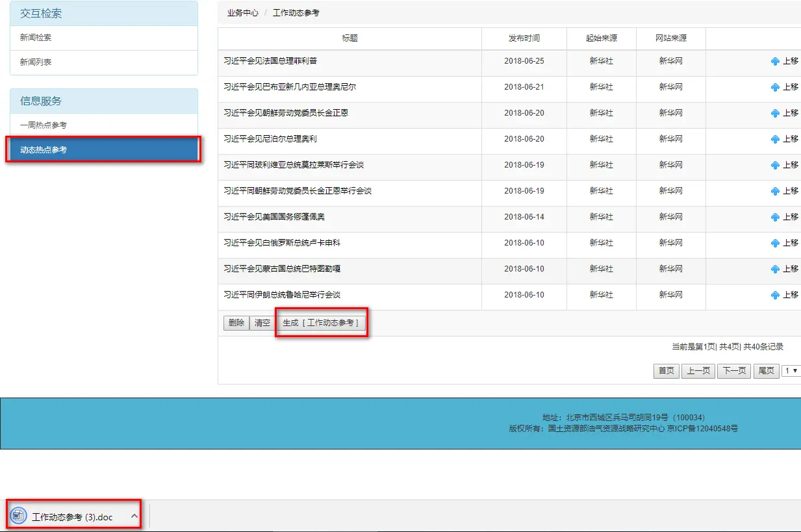The image size is (801, 532).
Task: Click the 标题 column header
Action: 350,38
